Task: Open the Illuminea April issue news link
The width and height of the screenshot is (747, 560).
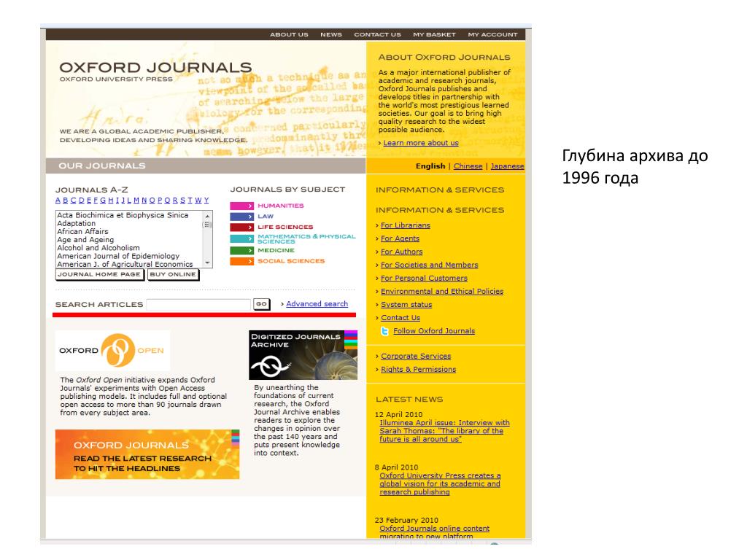Action: 444,431
